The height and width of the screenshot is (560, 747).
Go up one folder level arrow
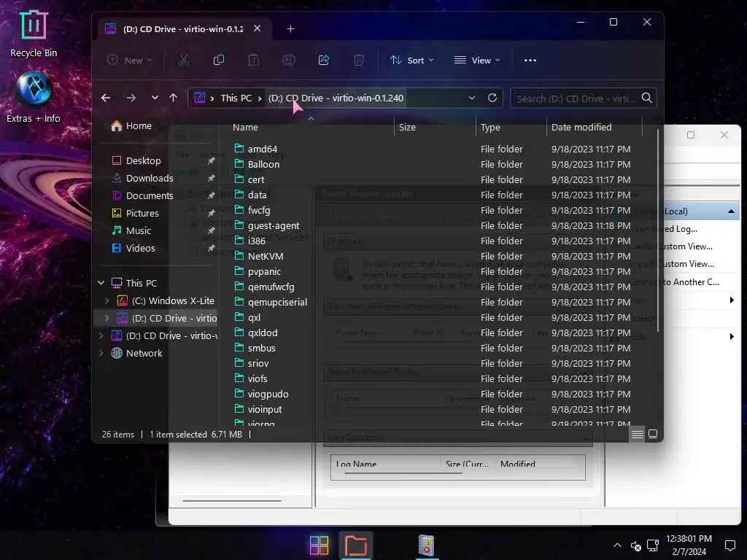[x=174, y=98]
